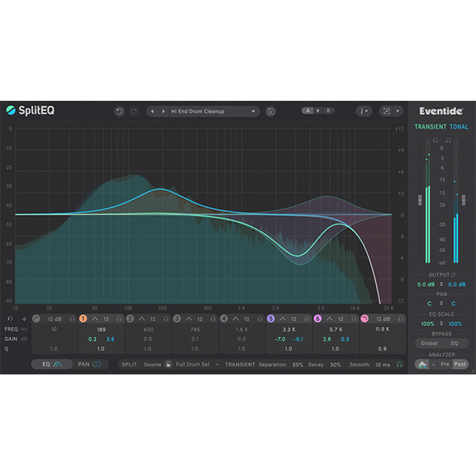Set analyzer to Pre mode
The image size is (476, 476).
click(444, 364)
